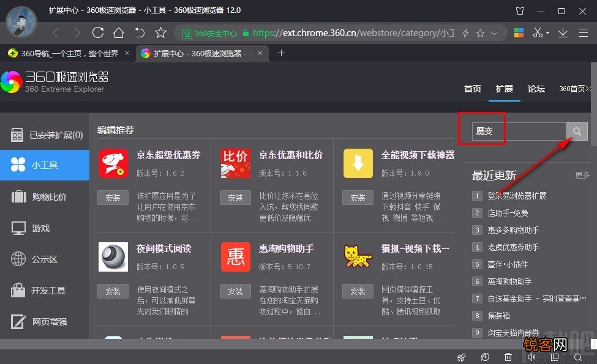The width and height of the screenshot is (597, 364).
Task: Click the speed boost rocket icon in status bar
Action: tap(461, 357)
